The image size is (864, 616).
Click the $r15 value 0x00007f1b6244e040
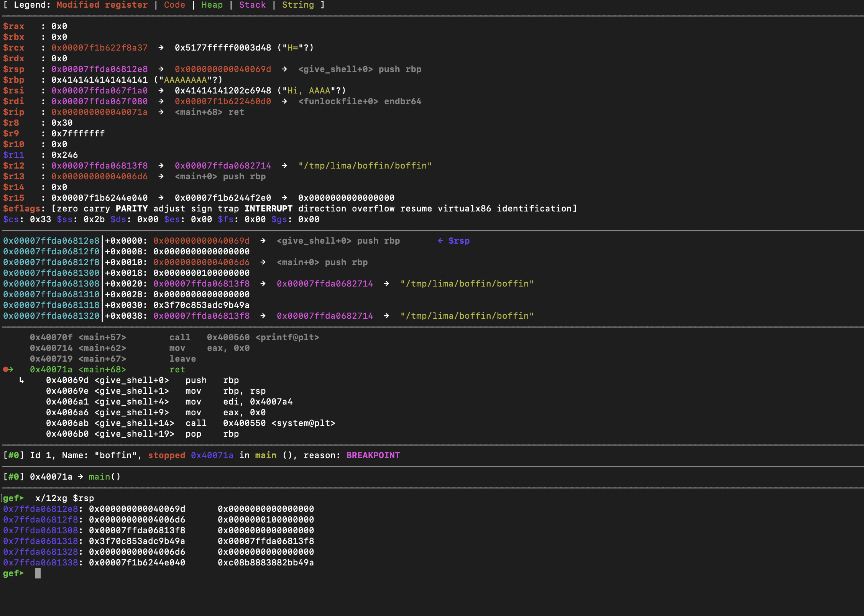(x=100, y=198)
